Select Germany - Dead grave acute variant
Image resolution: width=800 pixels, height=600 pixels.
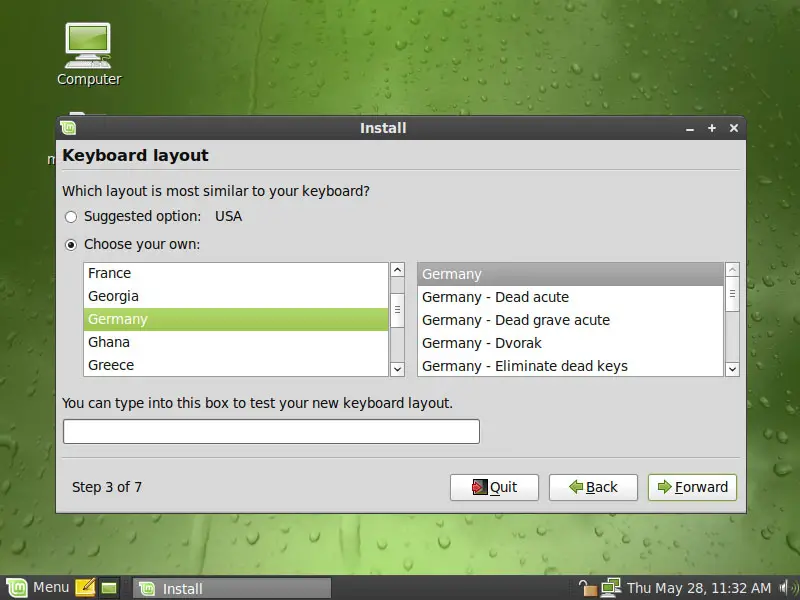(570, 320)
